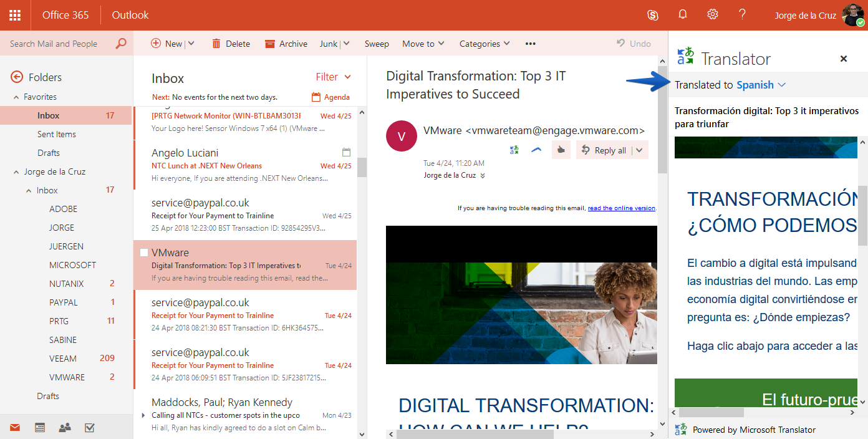Open Skype icon in top bar
868x439 pixels.
tap(653, 15)
